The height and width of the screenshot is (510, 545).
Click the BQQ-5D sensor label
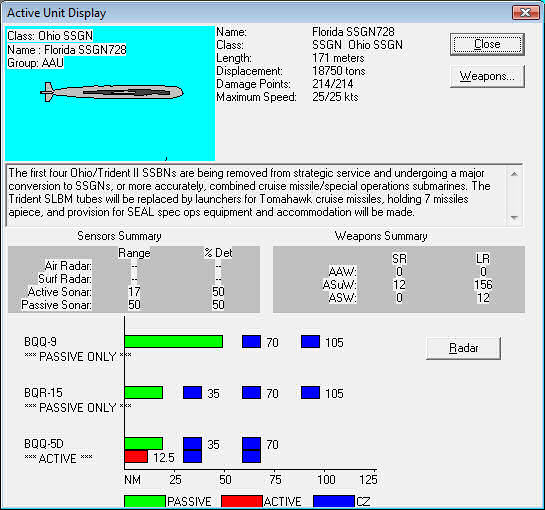point(44,444)
